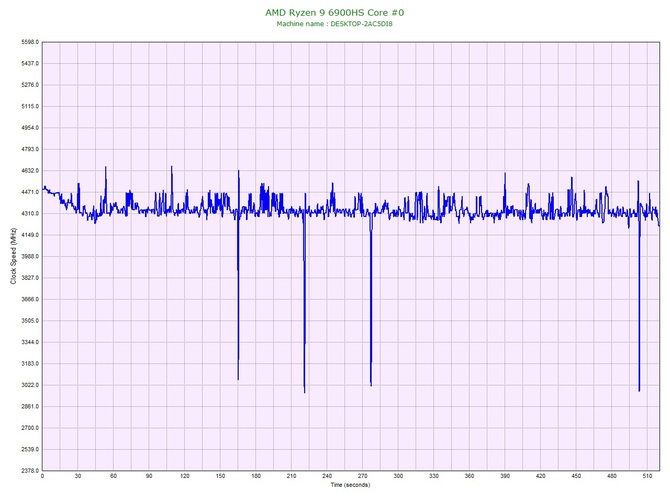The image size is (670, 502).
Task: Click the chart title 'AMD Ryzen 9 6900HS Core #0'
Action: 334,12
